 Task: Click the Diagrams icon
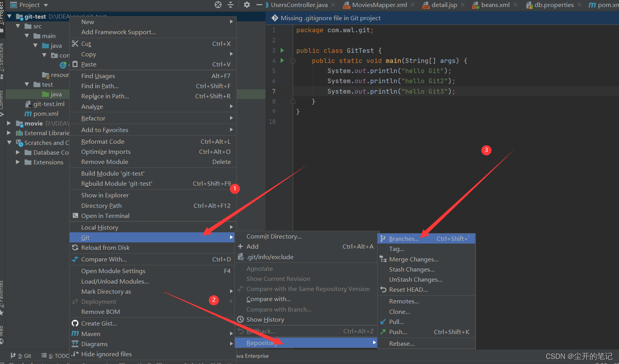75,344
